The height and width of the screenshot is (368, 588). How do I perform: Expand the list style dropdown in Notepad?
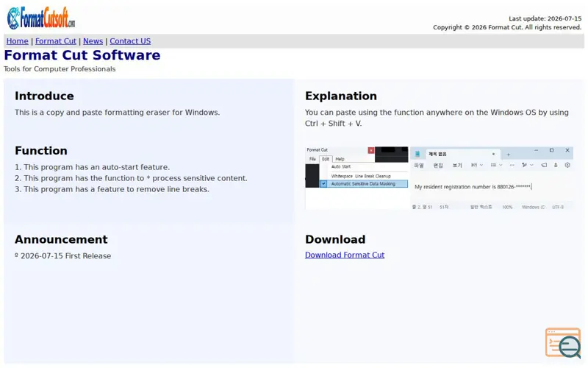click(497, 165)
